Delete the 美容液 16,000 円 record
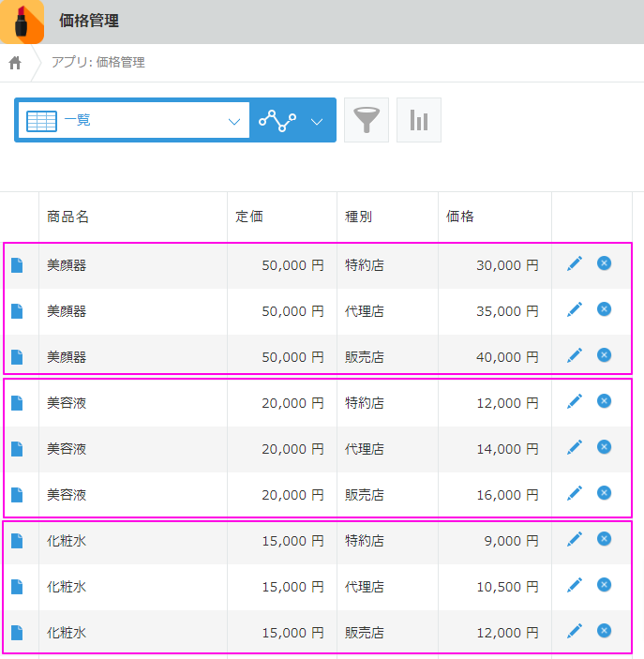The height and width of the screenshot is (659, 644). click(x=604, y=493)
